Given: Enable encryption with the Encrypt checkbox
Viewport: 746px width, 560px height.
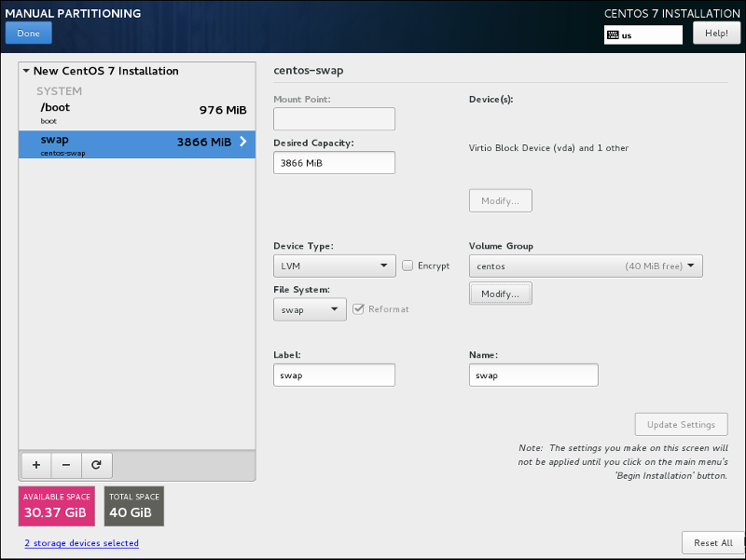Looking at the screenshot, I should (x=408, y=265).
